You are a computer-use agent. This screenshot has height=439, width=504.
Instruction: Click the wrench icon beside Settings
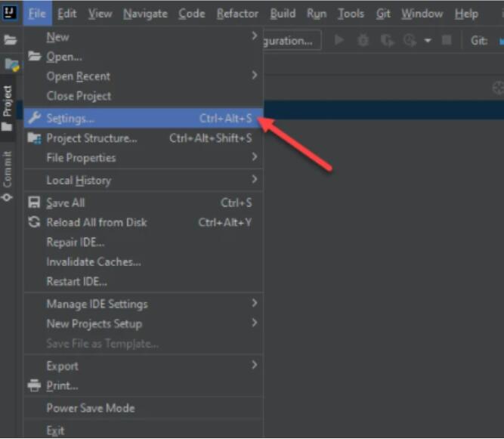34,119
